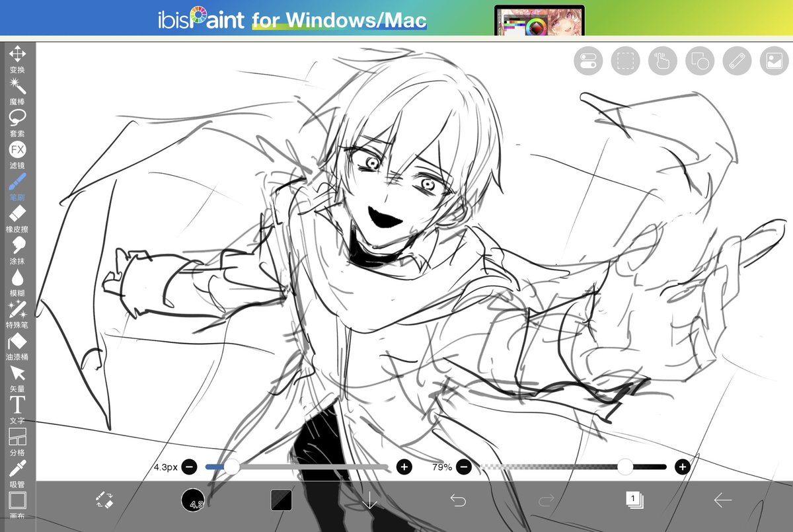Increase brush thickness with plus button

(x=404, y=467)
